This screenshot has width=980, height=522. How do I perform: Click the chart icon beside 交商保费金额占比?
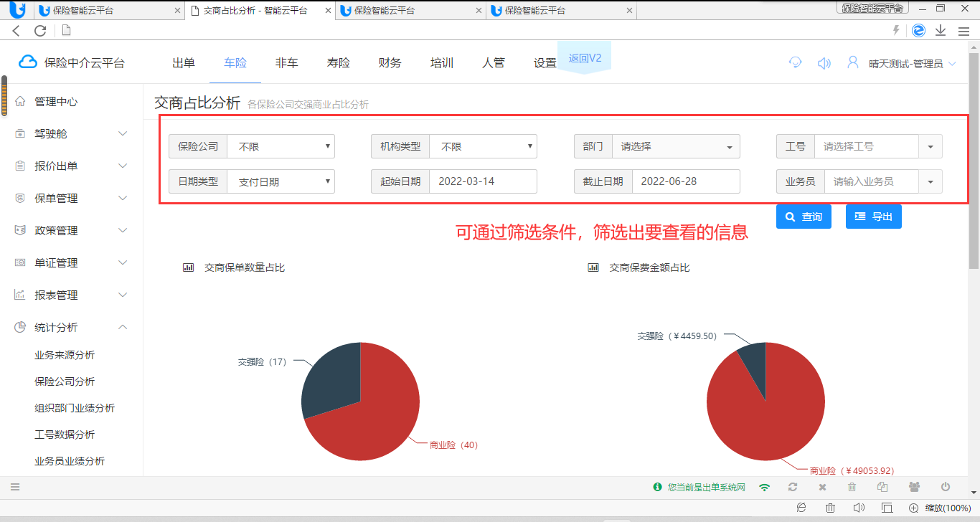coord(593,267)
